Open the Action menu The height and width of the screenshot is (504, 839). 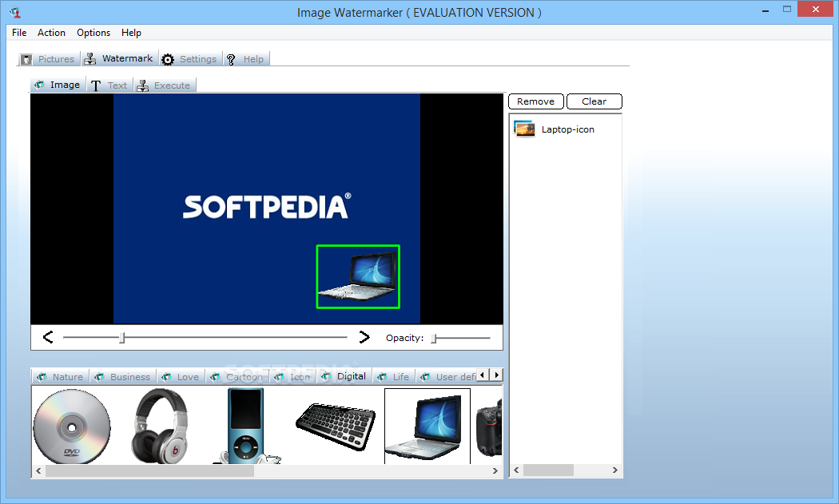pyautogui.click(x=51, y=33)
